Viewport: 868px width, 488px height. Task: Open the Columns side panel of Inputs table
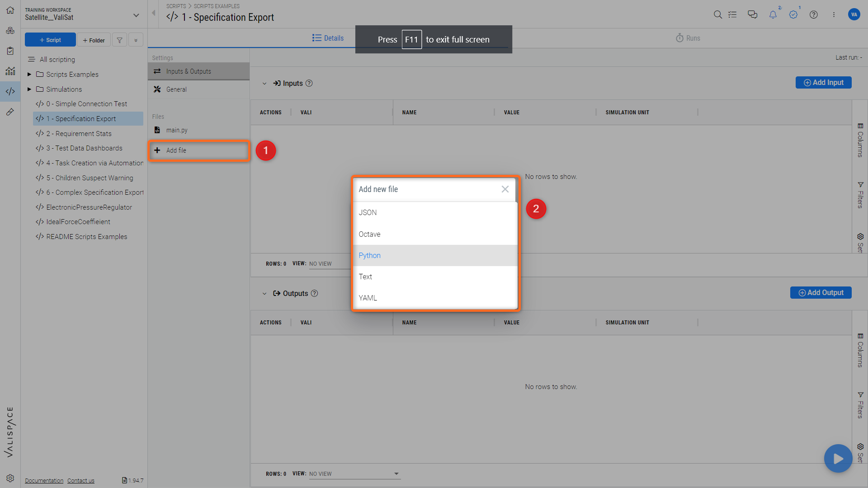point(860,141)
